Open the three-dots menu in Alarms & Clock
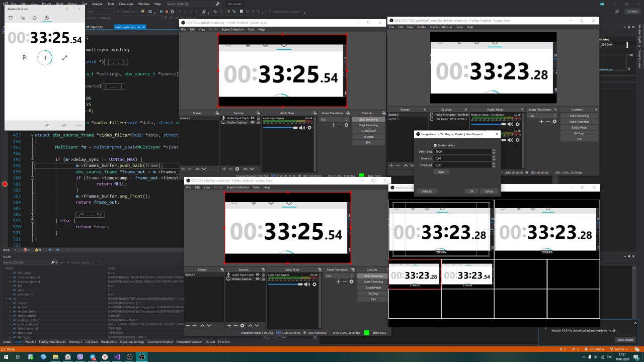644x362 pixels. pyautogui.click(x=79, y=125)
